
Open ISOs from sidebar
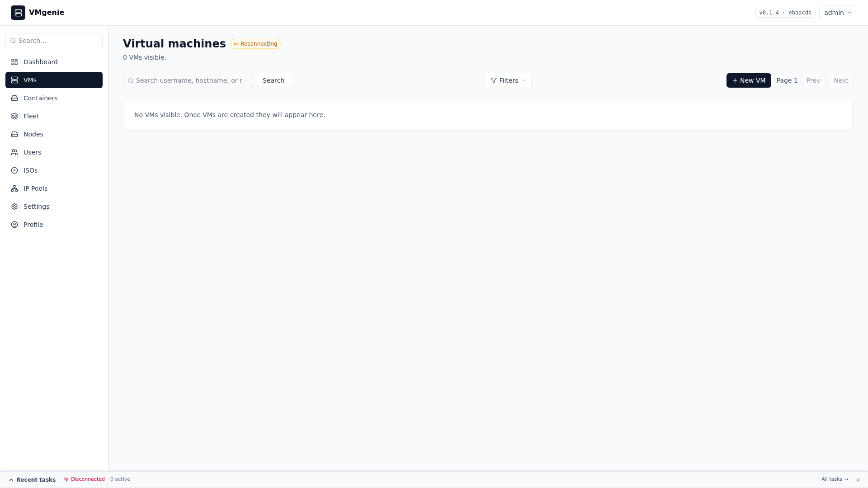coord(54,170)
